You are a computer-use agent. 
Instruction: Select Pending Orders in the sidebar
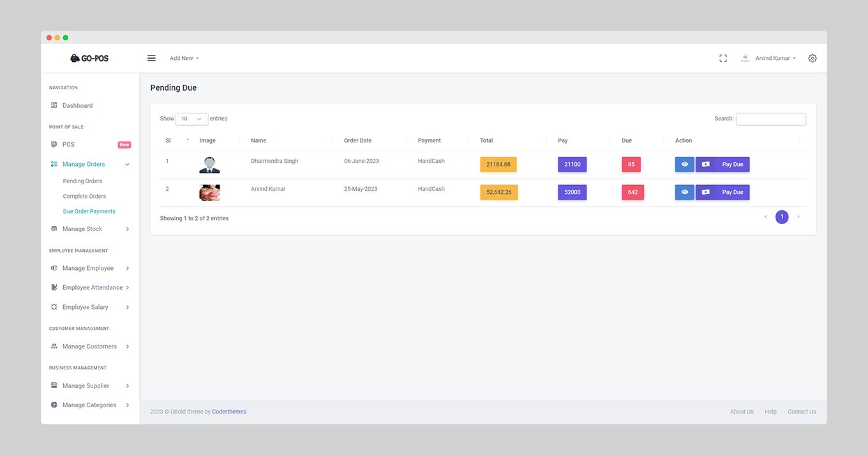tap(82, 181)
